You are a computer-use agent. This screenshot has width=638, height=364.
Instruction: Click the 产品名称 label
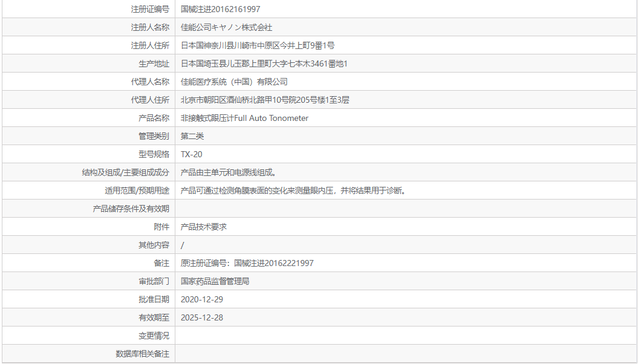pyautogui.click(x=154, y=119)
